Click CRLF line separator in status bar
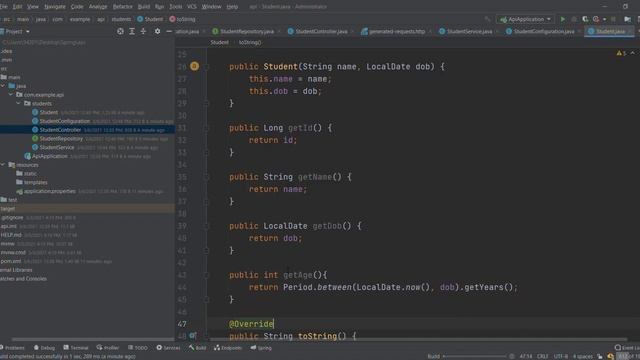Screen dimensions: 640x360 (x=542, y=356)
